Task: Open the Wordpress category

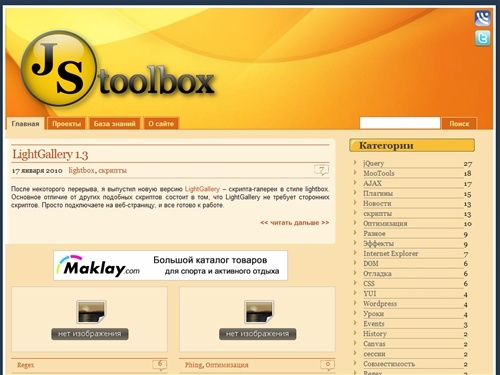Action: pyautogui.click(x=380, y=304)
